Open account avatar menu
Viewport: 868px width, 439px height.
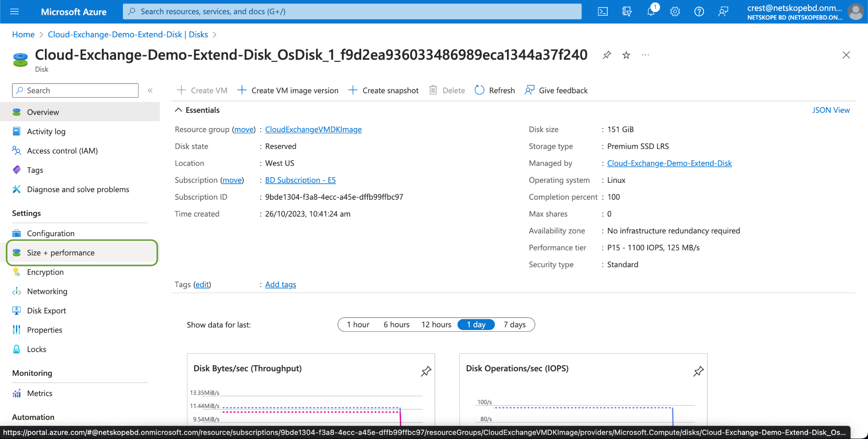(x=856, y=11)
